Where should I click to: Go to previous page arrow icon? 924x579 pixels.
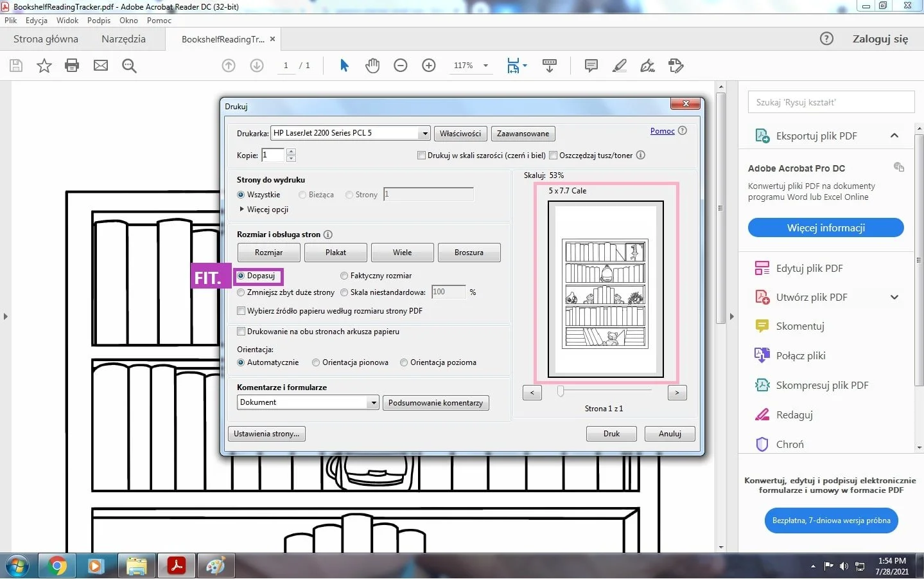click(x=229, y=66)
